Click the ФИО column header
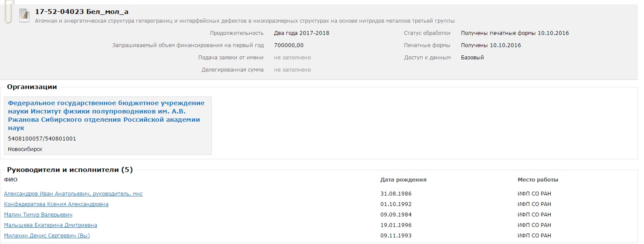 click(10, 180)
